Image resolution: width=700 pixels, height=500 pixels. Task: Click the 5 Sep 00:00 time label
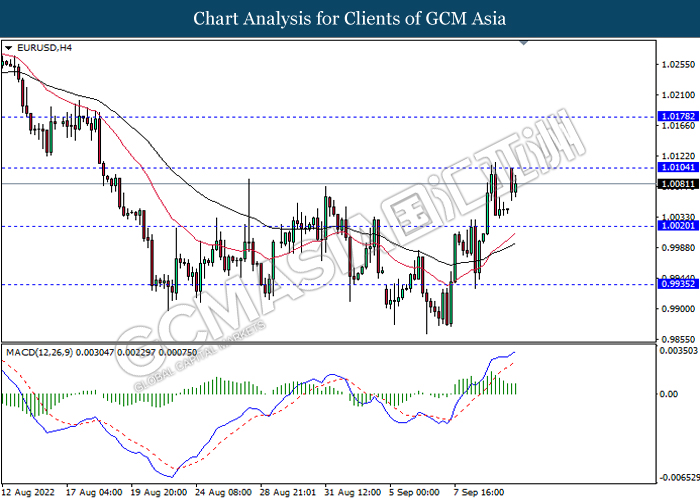[x=415, y=492]
